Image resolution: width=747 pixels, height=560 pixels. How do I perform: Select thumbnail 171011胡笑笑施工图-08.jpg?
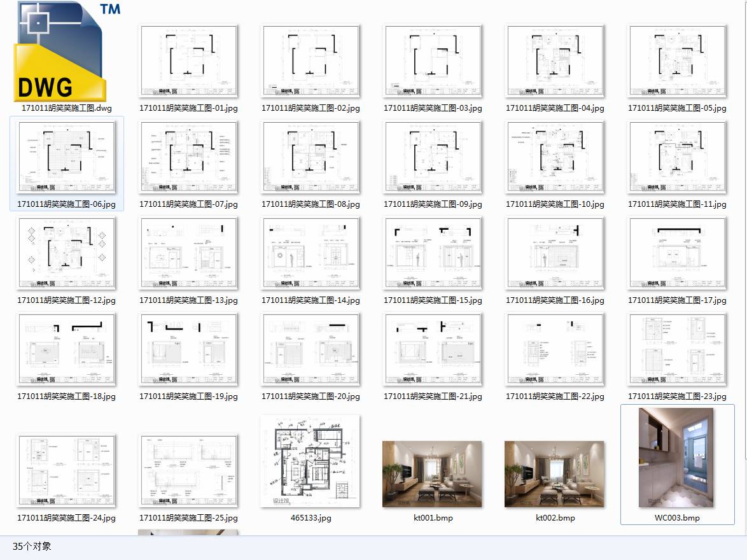pyautogui.click(x=311, y=157)
